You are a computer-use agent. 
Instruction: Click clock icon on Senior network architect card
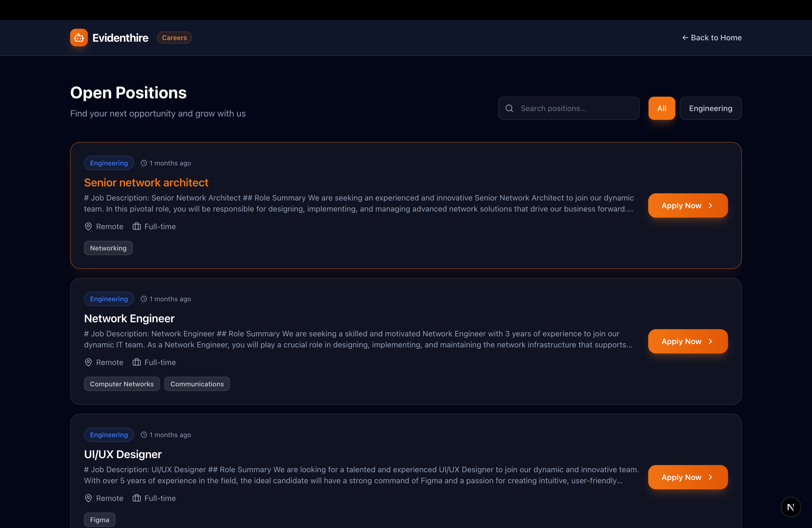point(144,163)
